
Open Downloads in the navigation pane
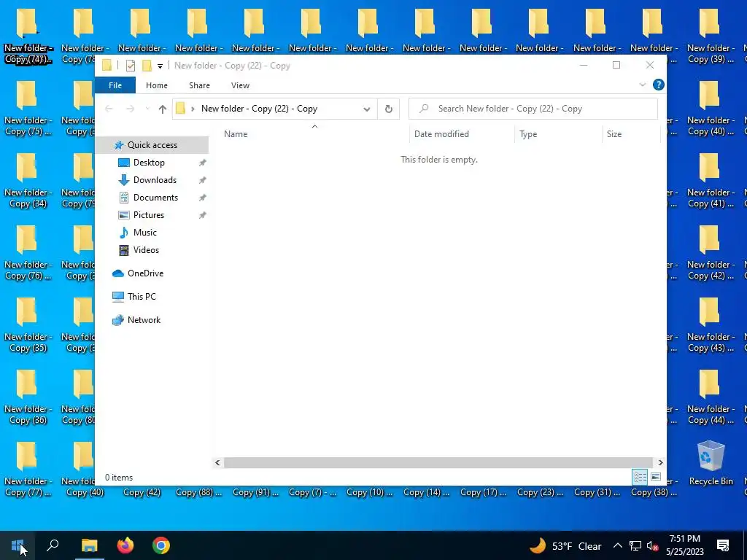155,180
